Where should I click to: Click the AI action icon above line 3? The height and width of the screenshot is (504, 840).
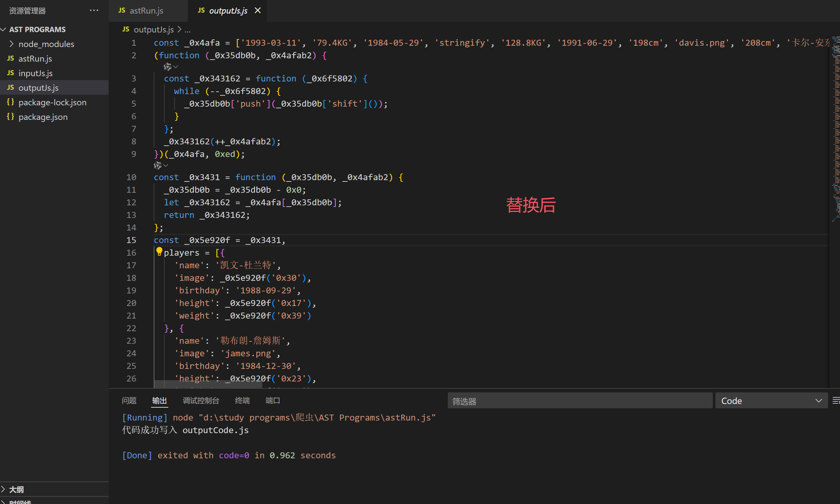pos(168,67)
